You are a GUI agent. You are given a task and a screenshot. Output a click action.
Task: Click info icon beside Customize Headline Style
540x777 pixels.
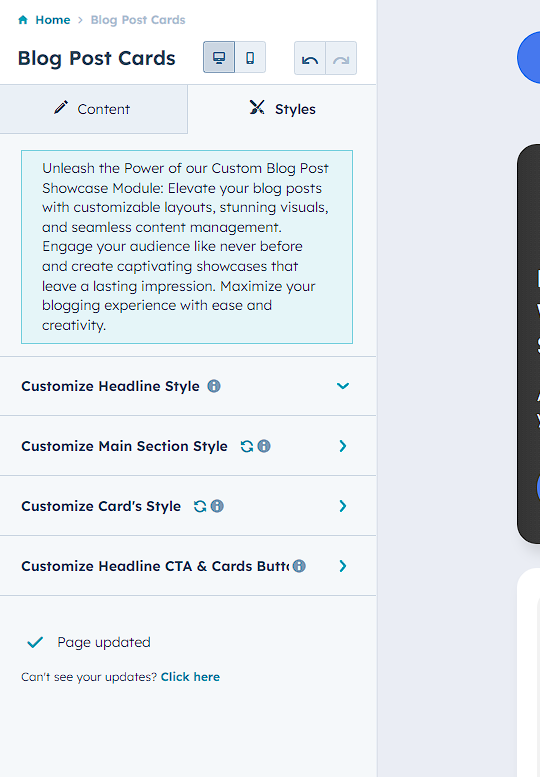point(214,386)
